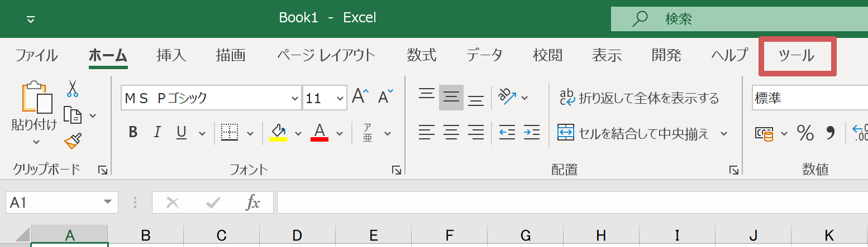Open the 標準 number format dropdown
Screen dimensions: 868x247
pyautogui.click(x=809, y=99)
